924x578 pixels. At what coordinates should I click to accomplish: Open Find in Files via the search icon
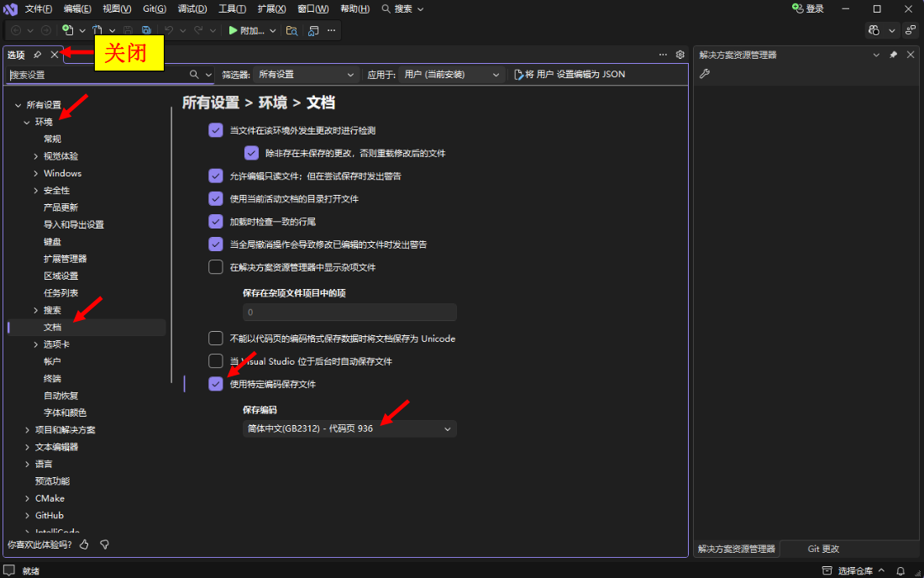click(x=293, y=29)
